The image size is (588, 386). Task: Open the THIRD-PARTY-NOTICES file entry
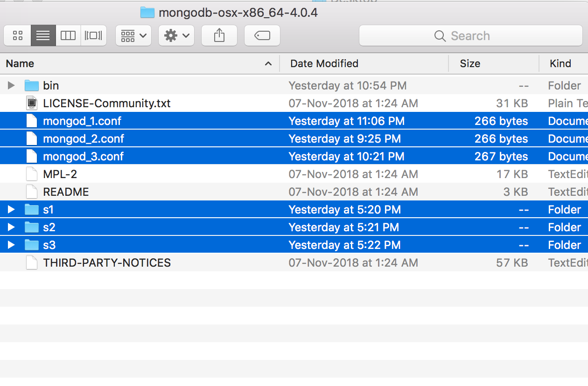[x=106, y=262]
